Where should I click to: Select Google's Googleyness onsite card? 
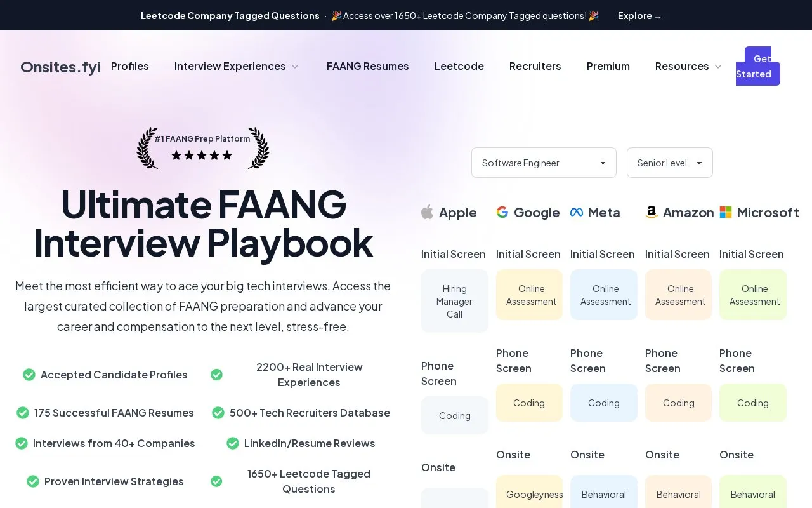[x=530, y=492]
